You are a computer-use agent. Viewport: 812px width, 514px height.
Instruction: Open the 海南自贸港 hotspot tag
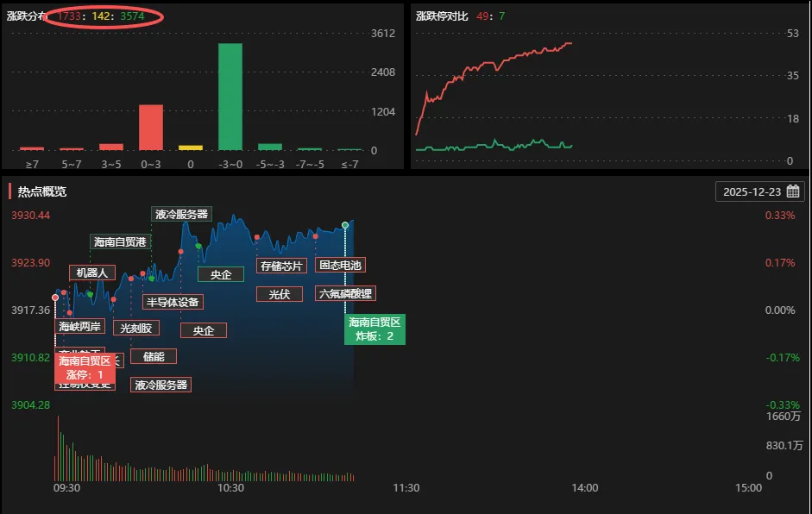pos(121,242)
